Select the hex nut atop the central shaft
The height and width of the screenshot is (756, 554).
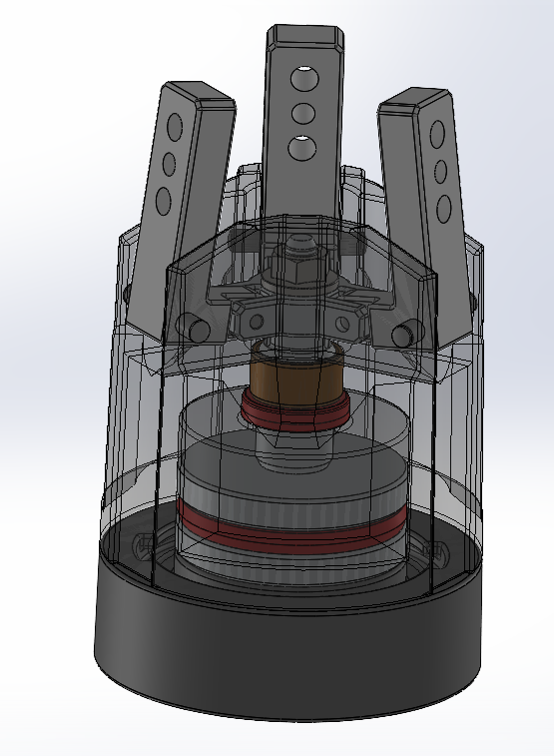[299, 268]
